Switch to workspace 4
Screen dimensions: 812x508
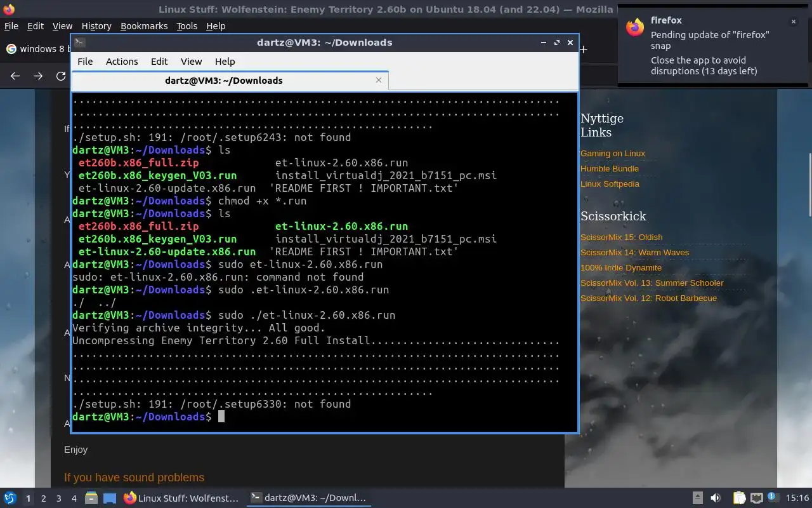click(x=74, y=498)
